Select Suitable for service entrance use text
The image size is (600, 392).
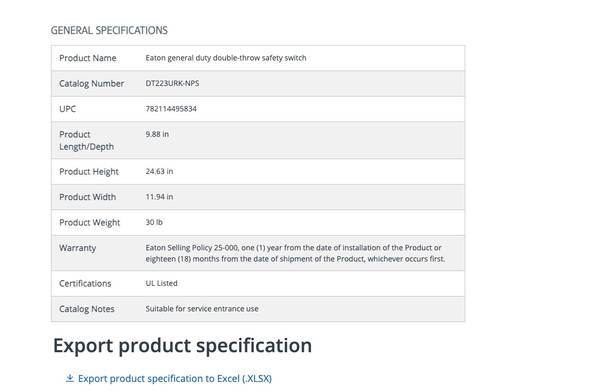coord(202,309)
